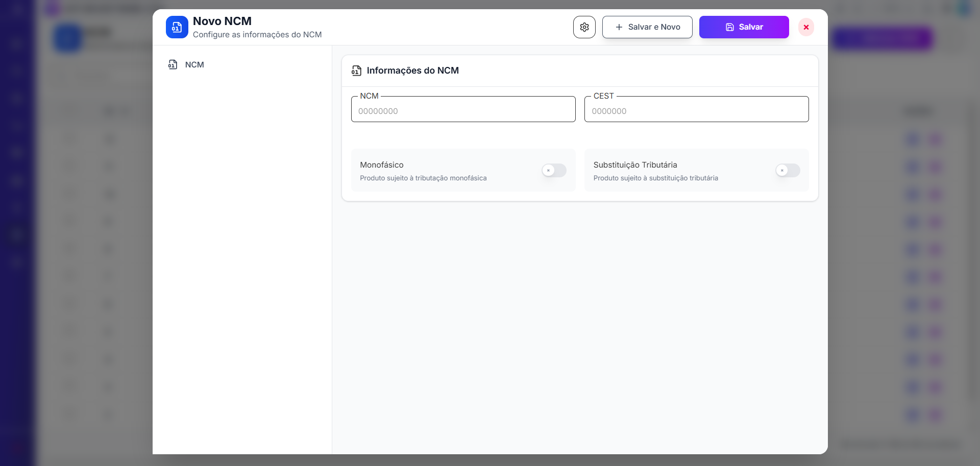Click the Informações do NCM section icon
980x466 pixels.
[x=356, y=71]
